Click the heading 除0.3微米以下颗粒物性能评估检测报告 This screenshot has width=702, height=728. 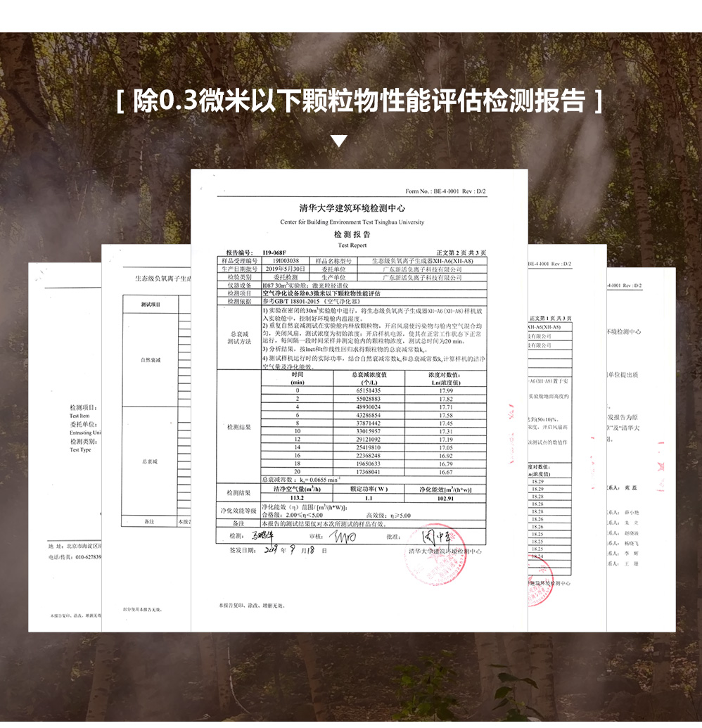click(x=359, y=101)
